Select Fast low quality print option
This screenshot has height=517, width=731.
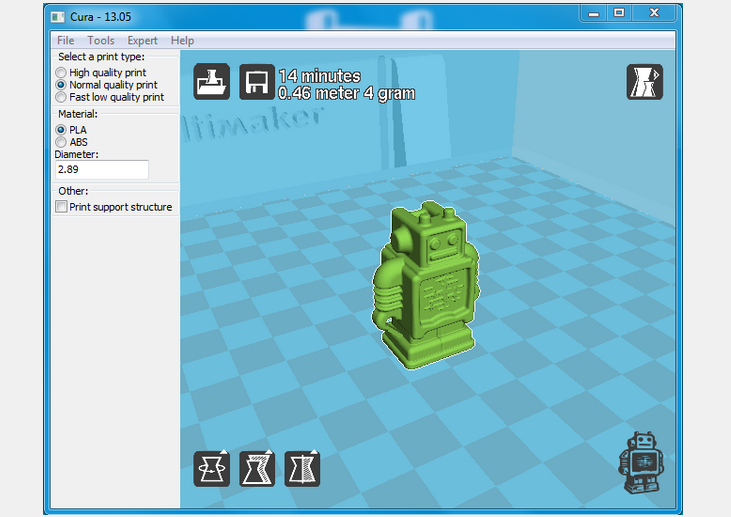(x=61, y=98)
